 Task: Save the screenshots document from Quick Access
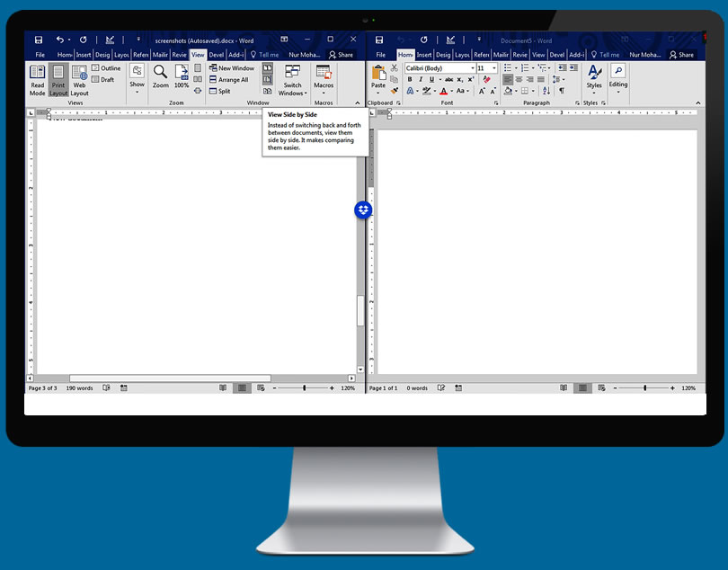[39, 40]
